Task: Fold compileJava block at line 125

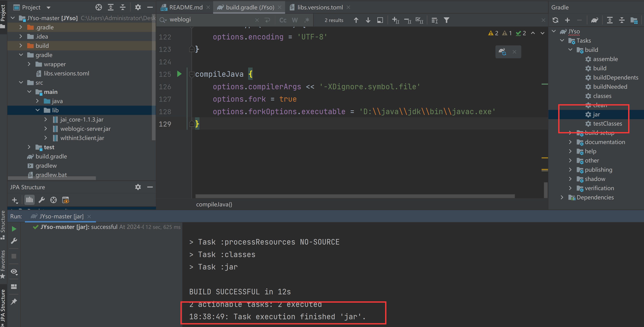Action: point(192,74)
